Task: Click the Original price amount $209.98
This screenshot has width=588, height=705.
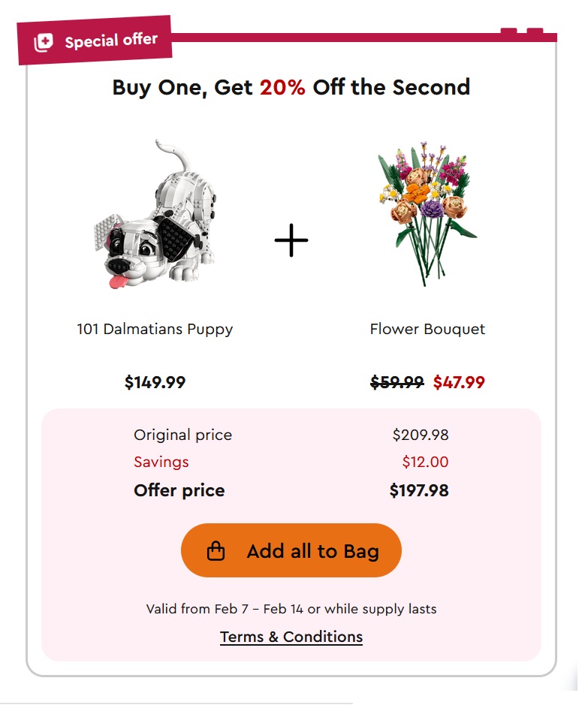Action: pos(420,435)
